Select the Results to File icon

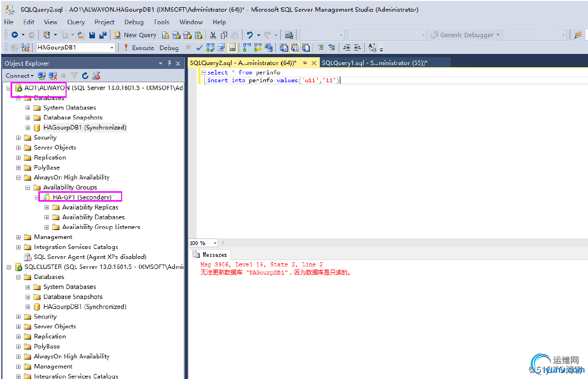pyautogui.click(x=306, y=48)
